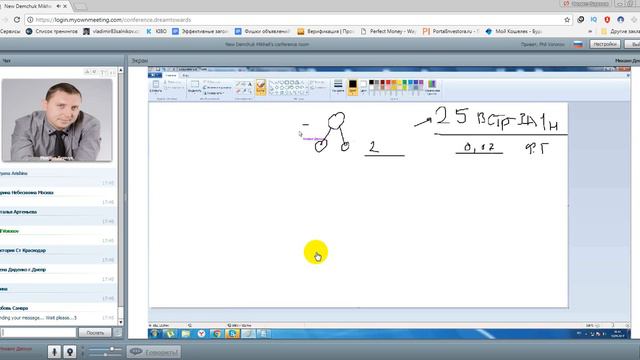Click the small button next to Послать
The width and height of the screenshot is (640, 360).
(118, 333)
